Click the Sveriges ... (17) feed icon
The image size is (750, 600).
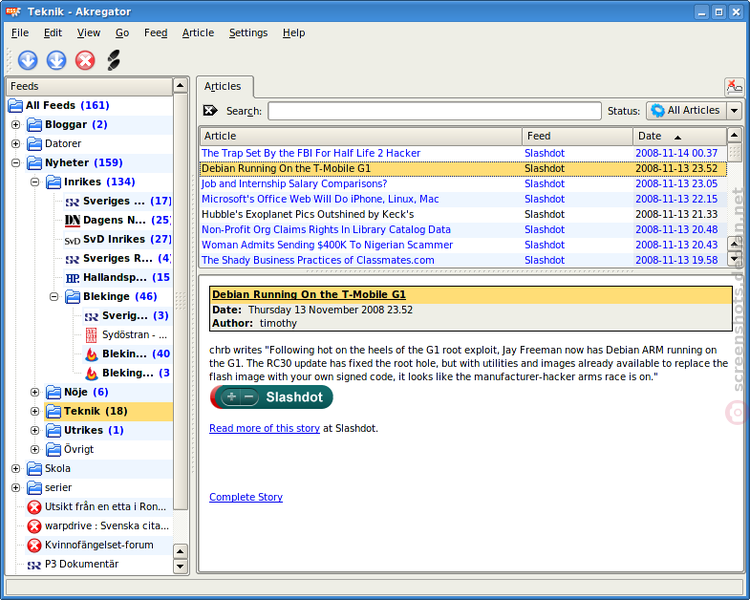point(72,202)
